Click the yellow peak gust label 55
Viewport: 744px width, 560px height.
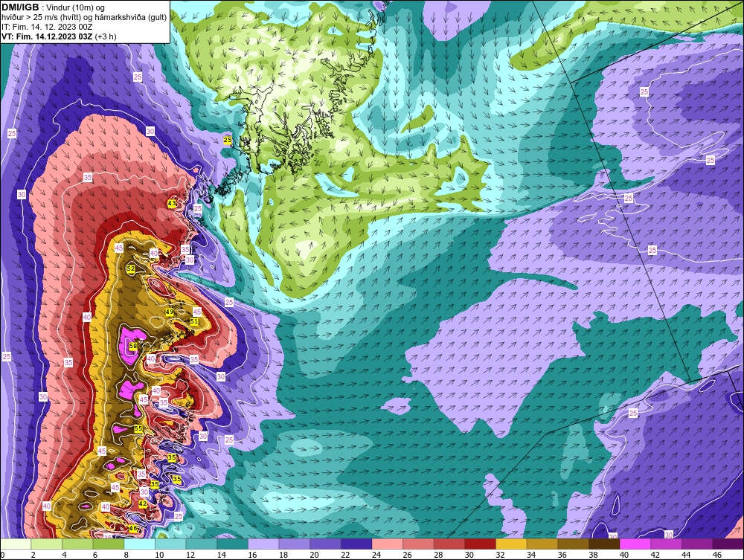tap(138, 428)
